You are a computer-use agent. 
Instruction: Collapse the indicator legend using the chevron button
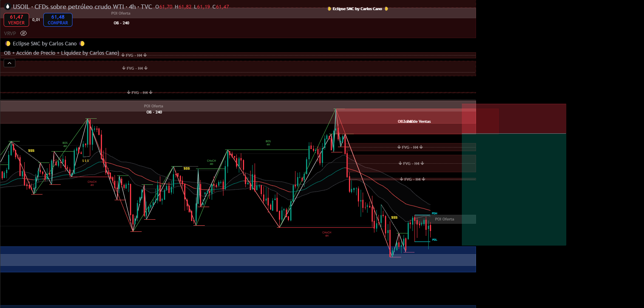point(9,63)
